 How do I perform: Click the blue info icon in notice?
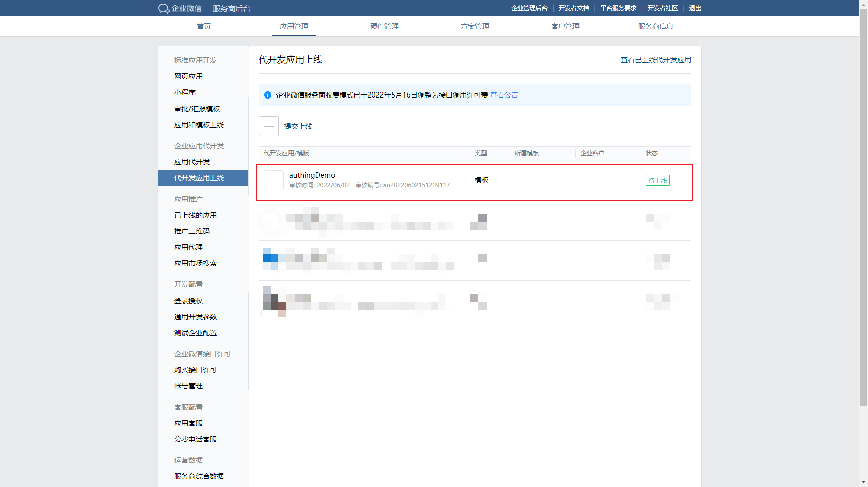point(268,95)
